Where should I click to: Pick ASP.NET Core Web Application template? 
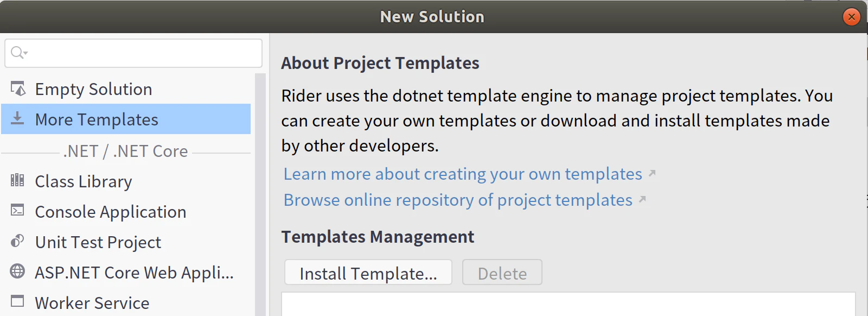click(x=126, y=273)
